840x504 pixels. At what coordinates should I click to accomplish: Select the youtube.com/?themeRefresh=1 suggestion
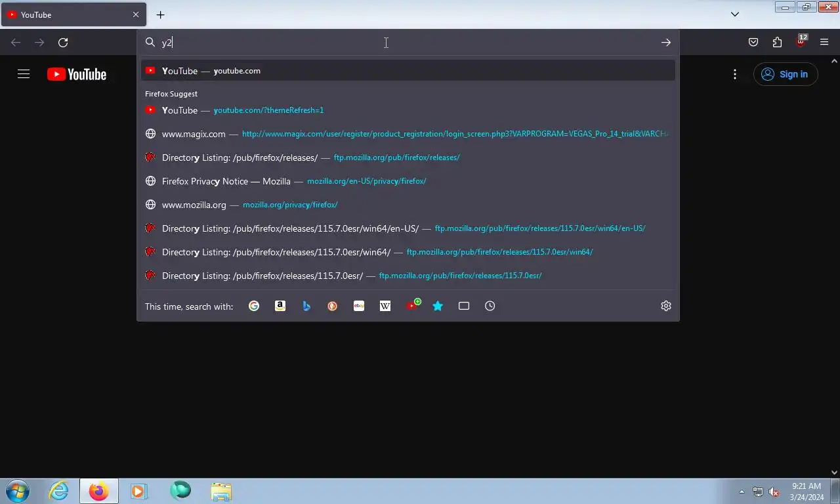(x=408, y=110)
